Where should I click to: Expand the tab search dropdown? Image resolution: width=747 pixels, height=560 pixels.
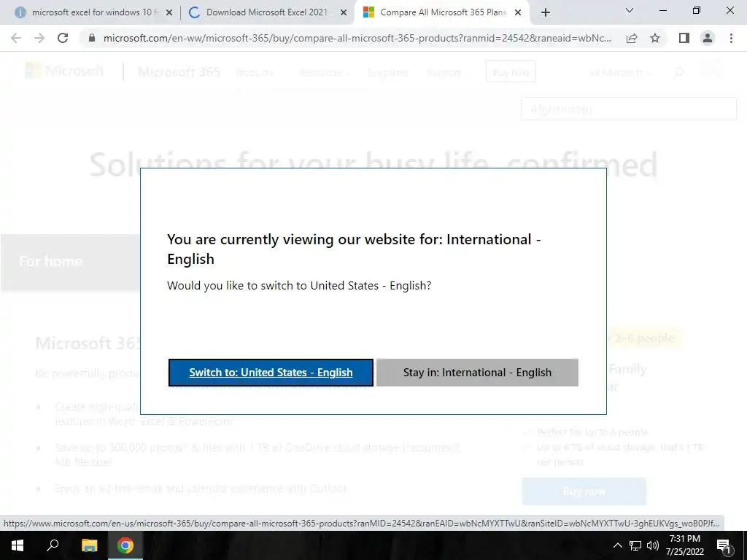click(630, 10)
